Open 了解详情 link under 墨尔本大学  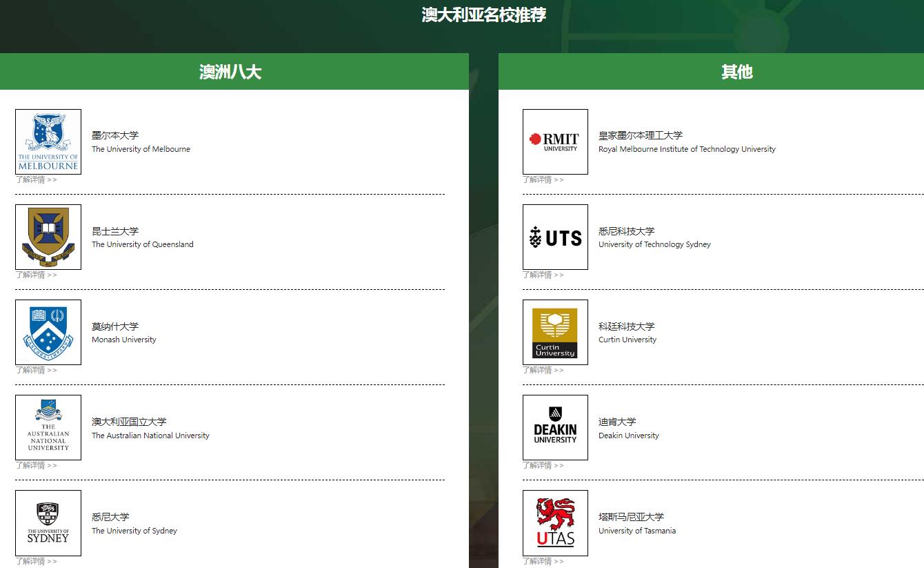tap(31, 179)
